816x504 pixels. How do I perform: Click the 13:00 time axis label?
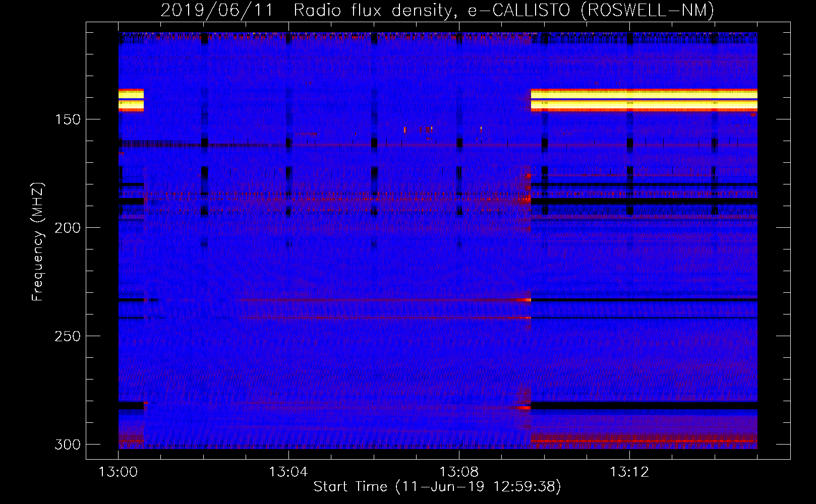tap(118, 472)
